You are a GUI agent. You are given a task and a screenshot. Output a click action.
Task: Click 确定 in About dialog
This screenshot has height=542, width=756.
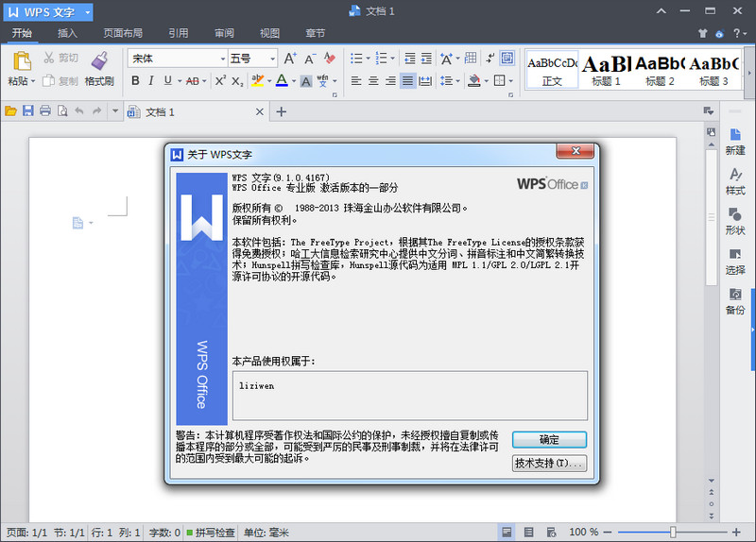click(x=549, y=439)
